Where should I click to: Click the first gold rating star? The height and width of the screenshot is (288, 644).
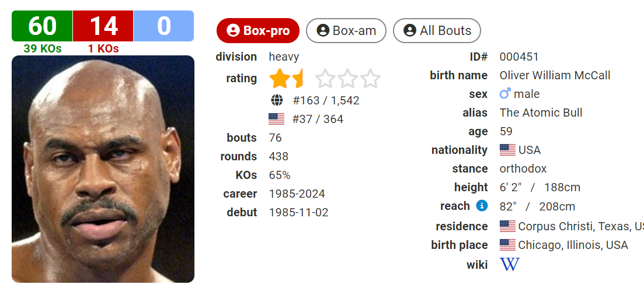280,78
